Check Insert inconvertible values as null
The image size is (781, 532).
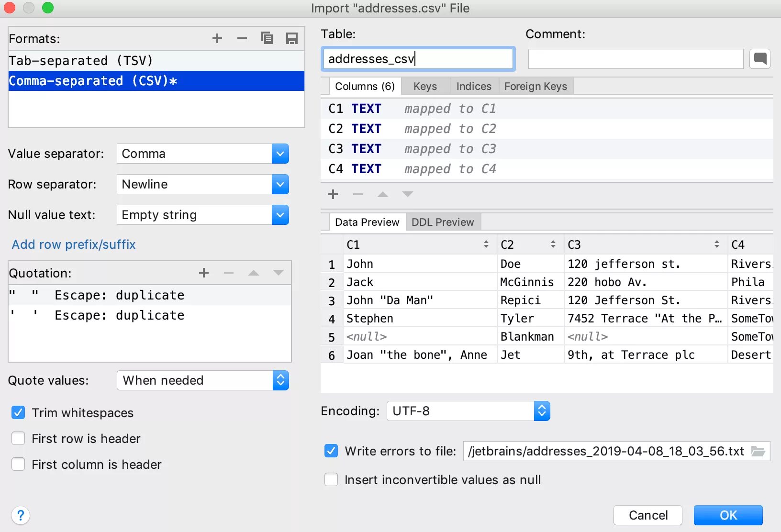click(331, 480)
